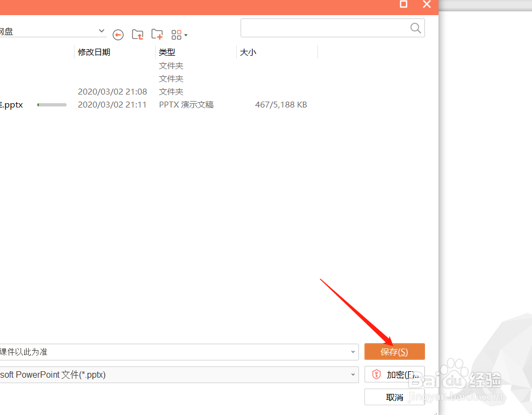Expand the 网盘 location dropdown

click(x=101, y=31)
